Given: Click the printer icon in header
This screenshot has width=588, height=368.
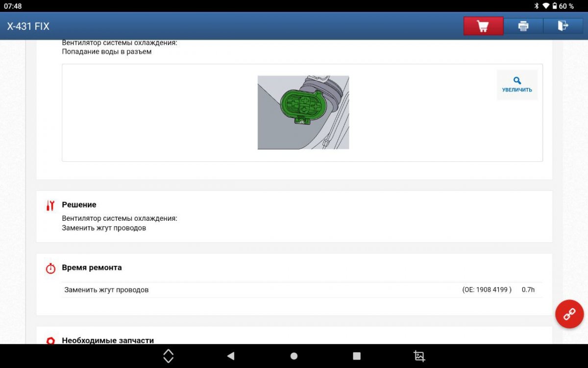Looking at the screenshot, I should (523, 26).
